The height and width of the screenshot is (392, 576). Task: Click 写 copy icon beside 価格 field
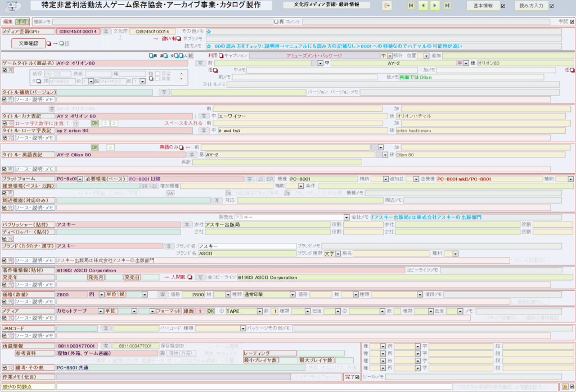[163, 295]
